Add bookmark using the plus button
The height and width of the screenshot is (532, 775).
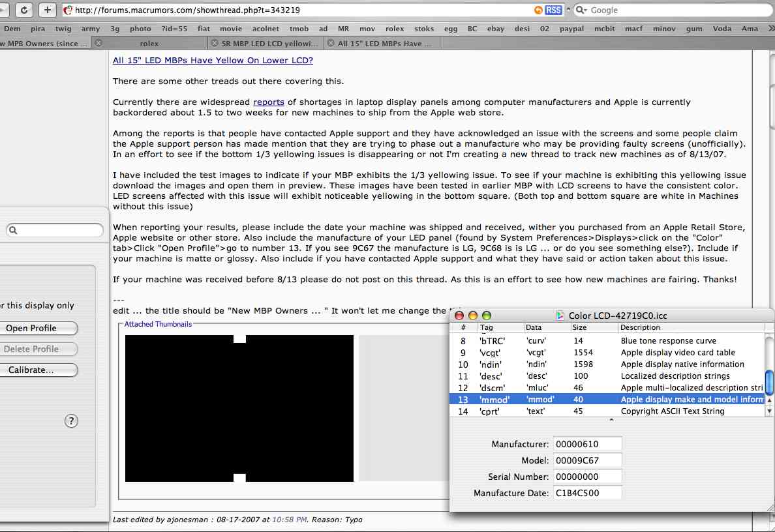(x=47, y=10)
